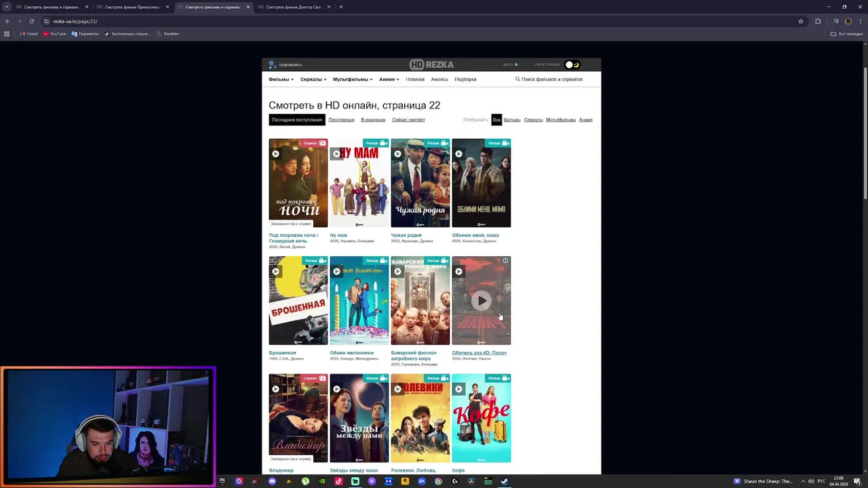Click the Регистрация link
Image resolution: width=868 pixels, height=488 pixels.
click(x=547, y=65)
